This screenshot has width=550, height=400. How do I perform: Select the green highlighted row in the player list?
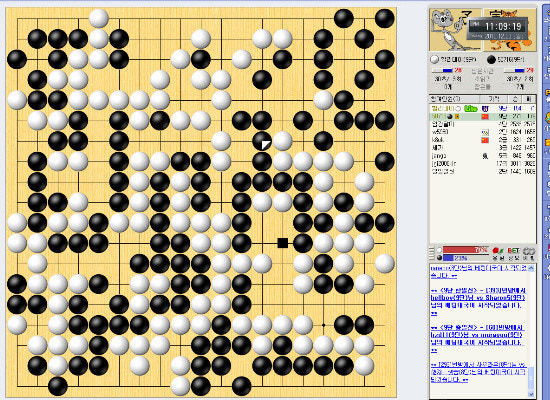[x=483, y=116]
